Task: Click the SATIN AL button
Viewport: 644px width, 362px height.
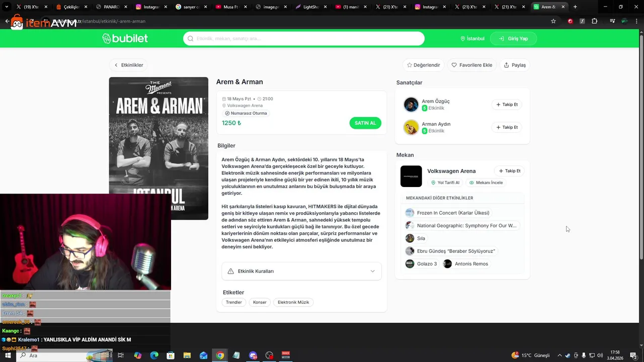Action: point(365,123)
